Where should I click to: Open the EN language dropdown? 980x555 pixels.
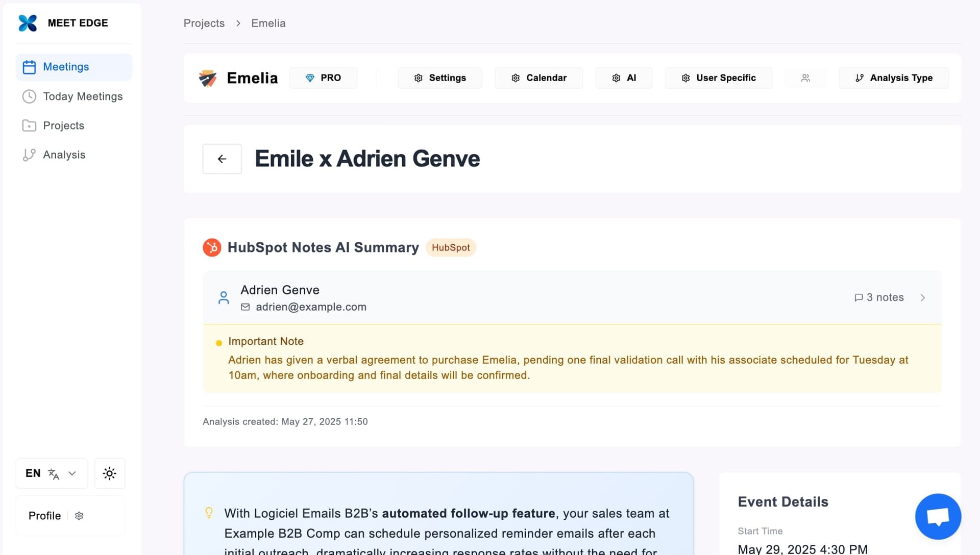52,473
